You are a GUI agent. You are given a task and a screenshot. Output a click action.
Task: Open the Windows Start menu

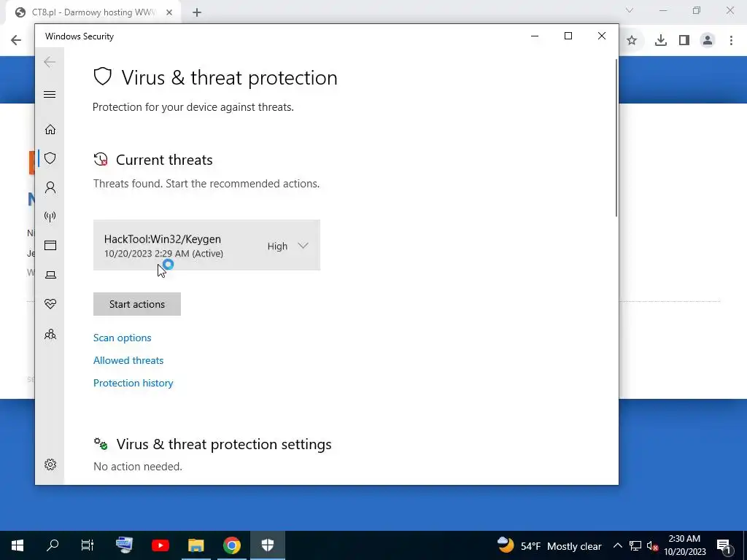(18, 545)
